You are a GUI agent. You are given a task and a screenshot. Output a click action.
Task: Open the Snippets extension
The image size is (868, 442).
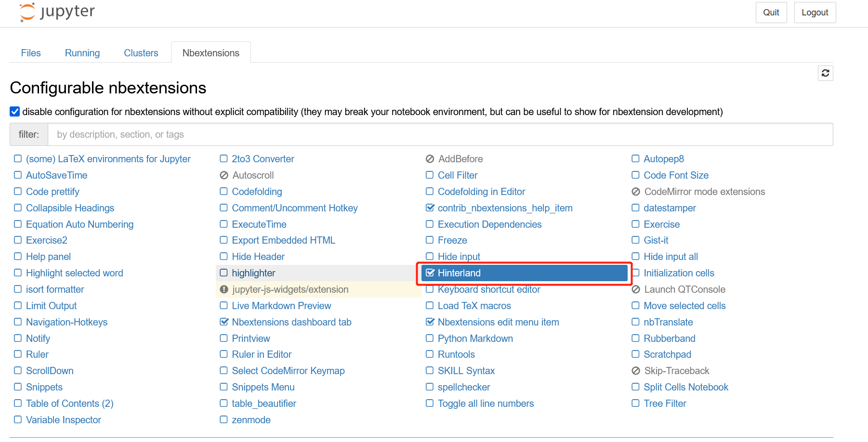pos(44,387)
